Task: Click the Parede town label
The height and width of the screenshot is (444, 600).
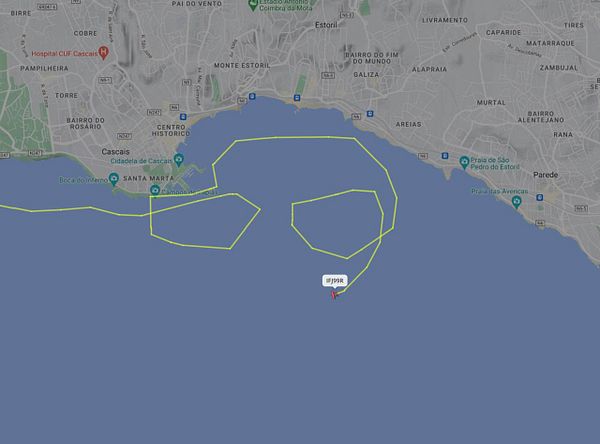Action: point(545,175)
